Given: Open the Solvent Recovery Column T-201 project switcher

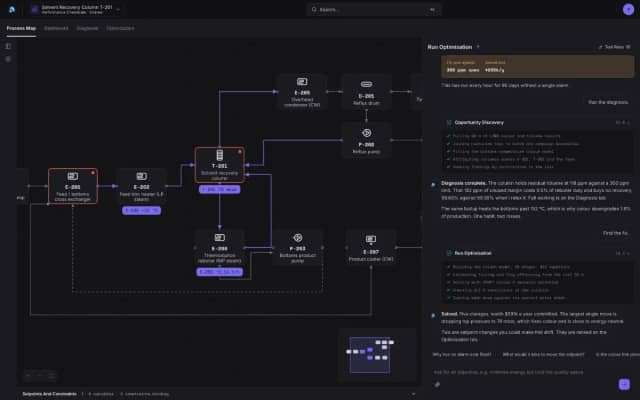Looking at the screenshot, I should click(76, 9).
